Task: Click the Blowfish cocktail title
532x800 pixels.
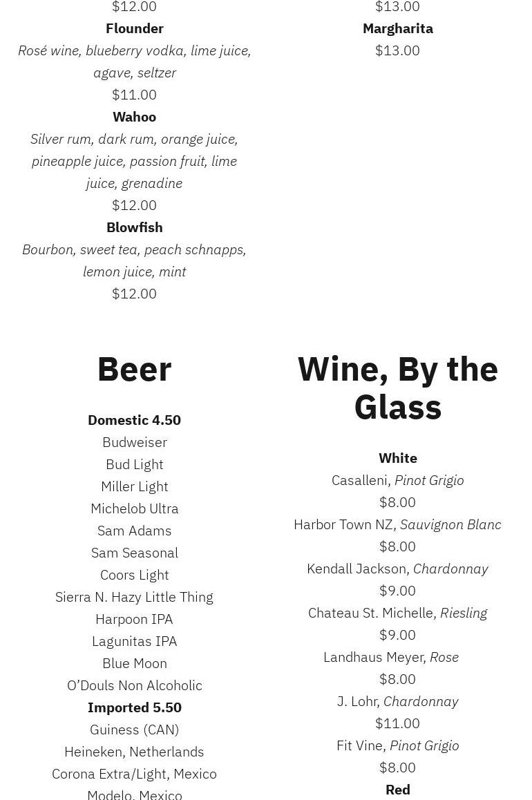Action: click(x=135, y=227)
